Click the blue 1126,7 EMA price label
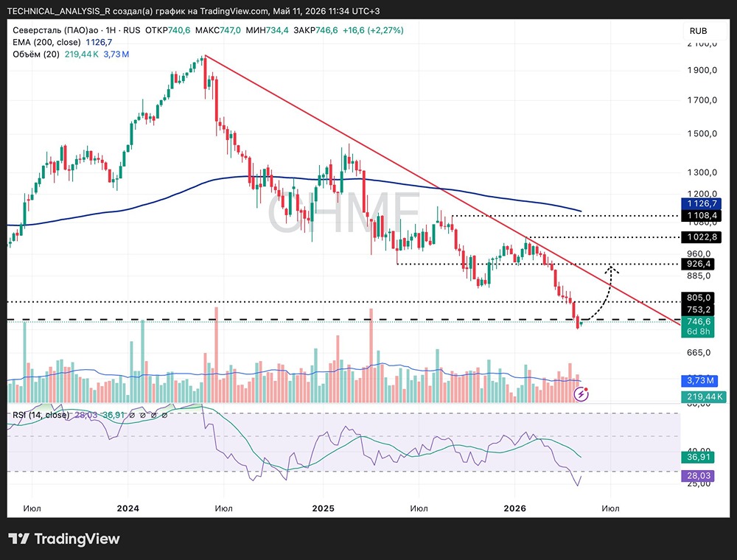This screenshot has height=560, width=737. (x=702, y=203)
